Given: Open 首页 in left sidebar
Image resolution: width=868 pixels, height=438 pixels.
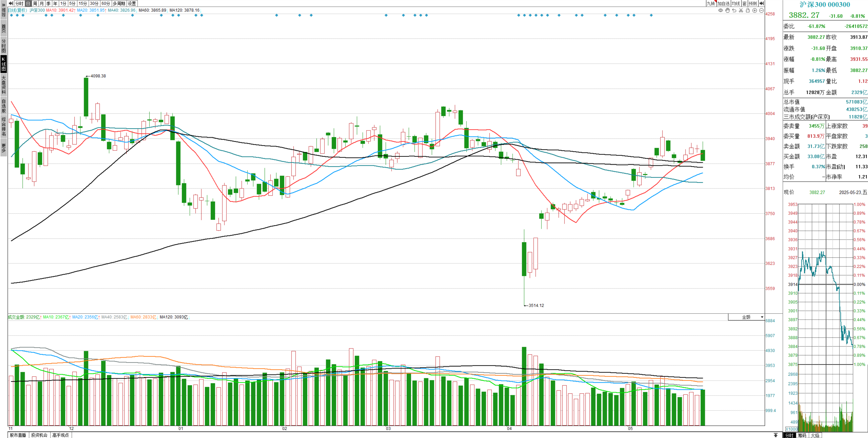Looking at the screenshot, I should coord(3,28).
